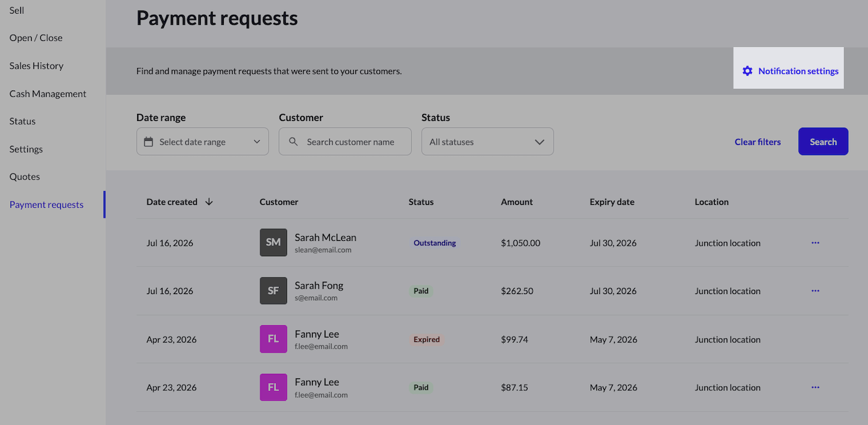This screenshot has width=868, height=425.
Task: Click the chevron in the date range picker
Action: pos(257,142)
